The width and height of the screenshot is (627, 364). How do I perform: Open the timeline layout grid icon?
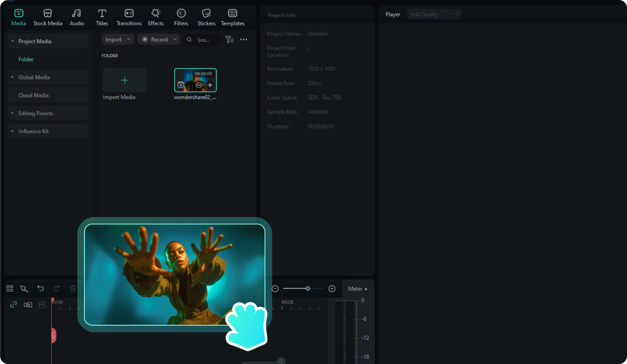[x=10, y=288]
